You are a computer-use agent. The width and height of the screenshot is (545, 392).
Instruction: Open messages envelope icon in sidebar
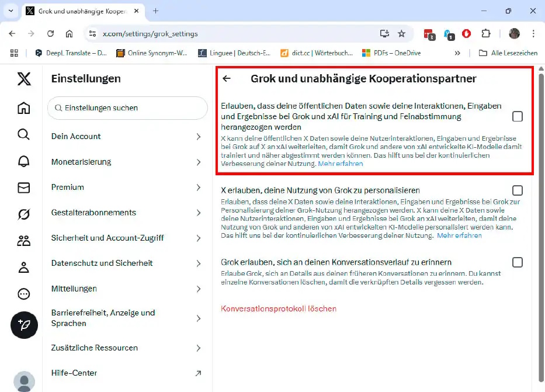coord(23,188)
